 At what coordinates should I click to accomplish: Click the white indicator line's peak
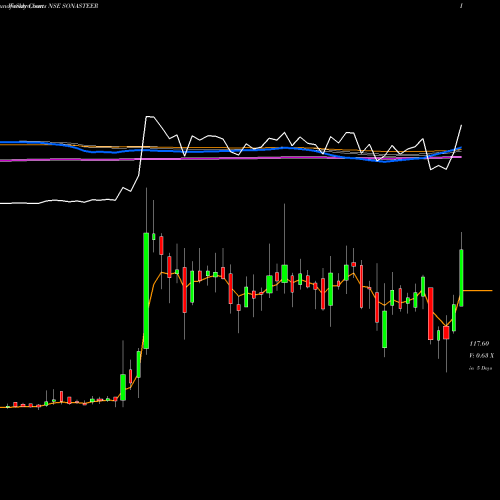coord(150,117)
